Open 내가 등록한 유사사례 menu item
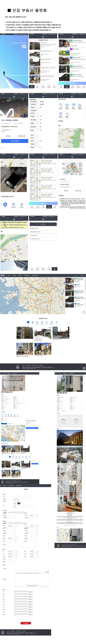The image size is (86, 644). pos(43,232)
